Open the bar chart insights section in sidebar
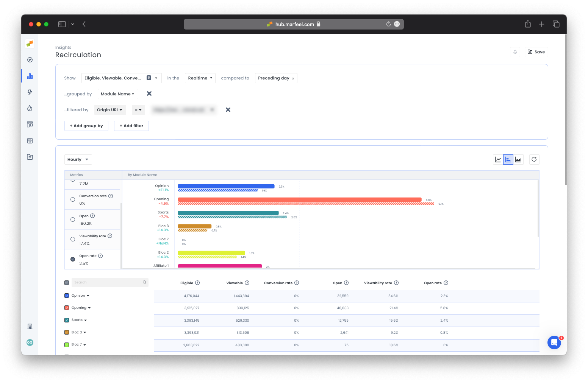 point(30,76)
